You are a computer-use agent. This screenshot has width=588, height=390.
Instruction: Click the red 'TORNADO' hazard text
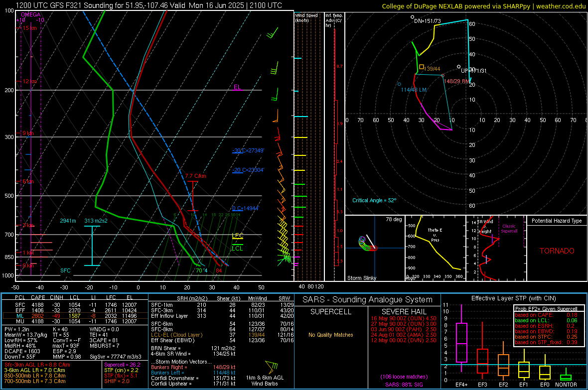(x=557, y=251)
